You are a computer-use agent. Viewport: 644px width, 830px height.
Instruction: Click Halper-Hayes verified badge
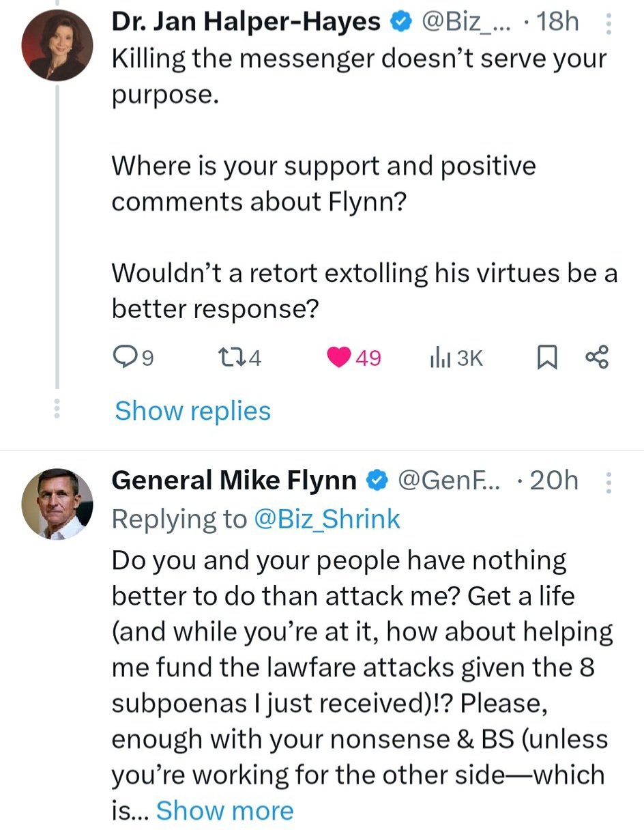pyautogui.click(x=400, y=23)
